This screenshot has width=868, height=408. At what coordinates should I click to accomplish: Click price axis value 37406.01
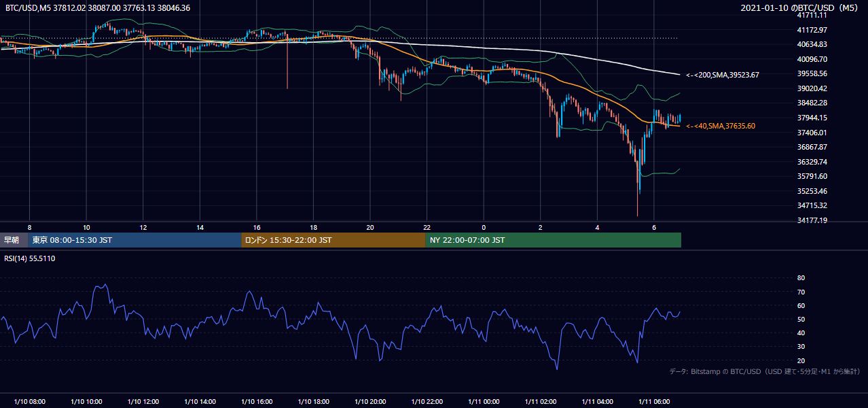click(812, 133)
